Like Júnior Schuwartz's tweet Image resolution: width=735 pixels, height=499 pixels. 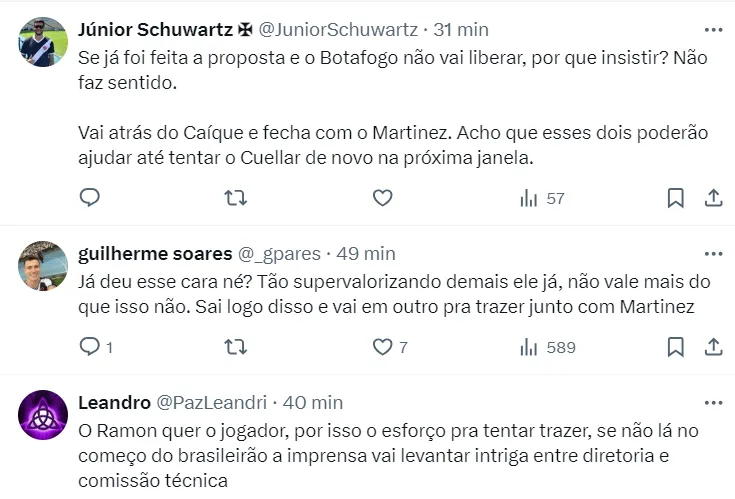382,198
